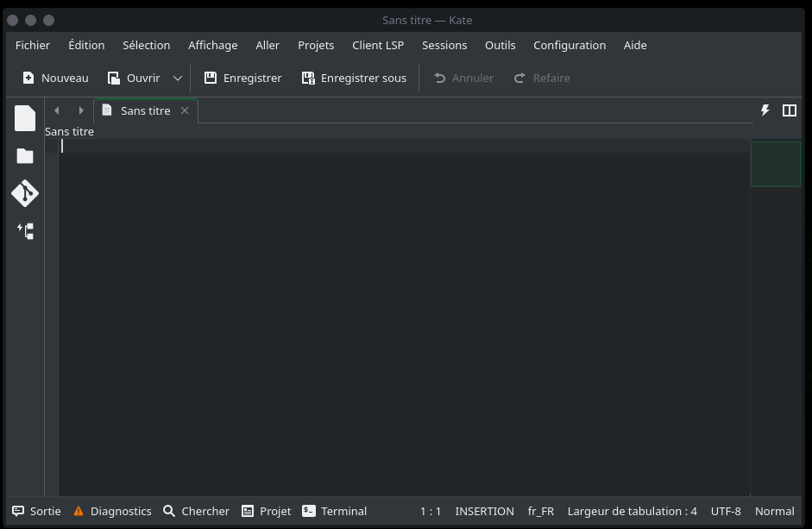Close the Sans titre tab
The height and width of the screenshot is (529, 812).
pos(185,110)
